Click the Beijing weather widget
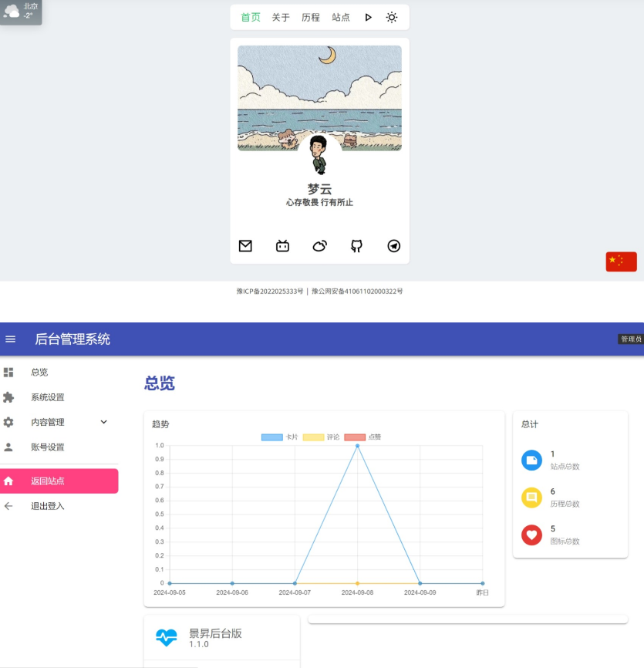The image size is (644, 668). point(21,12)
